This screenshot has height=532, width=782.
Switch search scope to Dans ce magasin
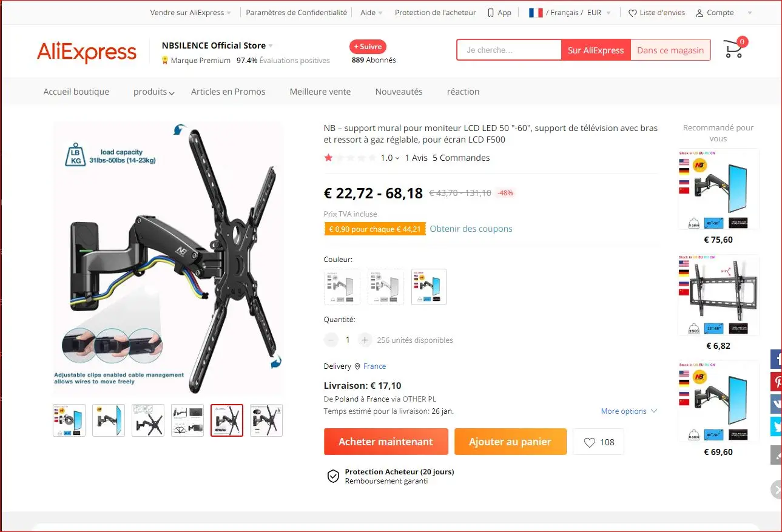click(x=670, y=50)
